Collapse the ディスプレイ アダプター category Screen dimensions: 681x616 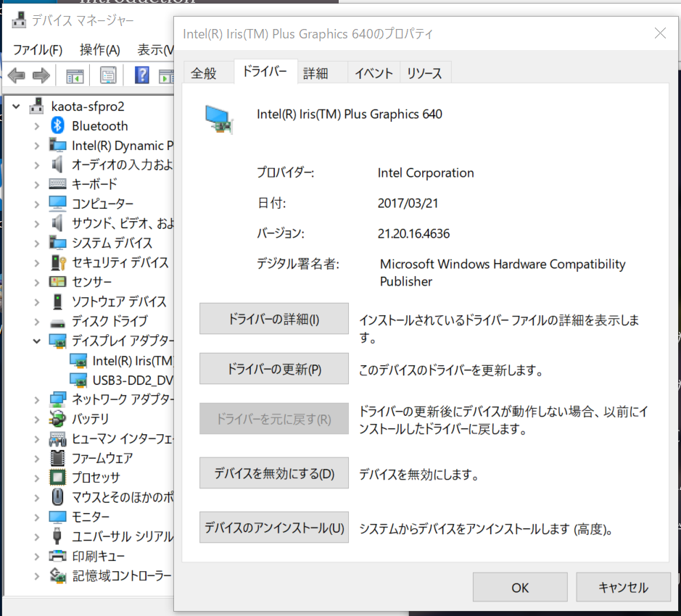click(37, 341)
